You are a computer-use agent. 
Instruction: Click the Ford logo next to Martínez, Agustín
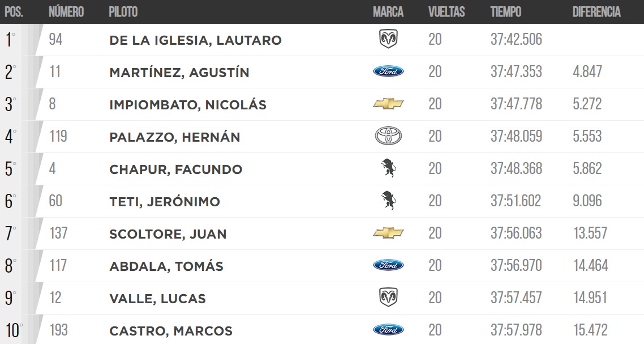388,71
